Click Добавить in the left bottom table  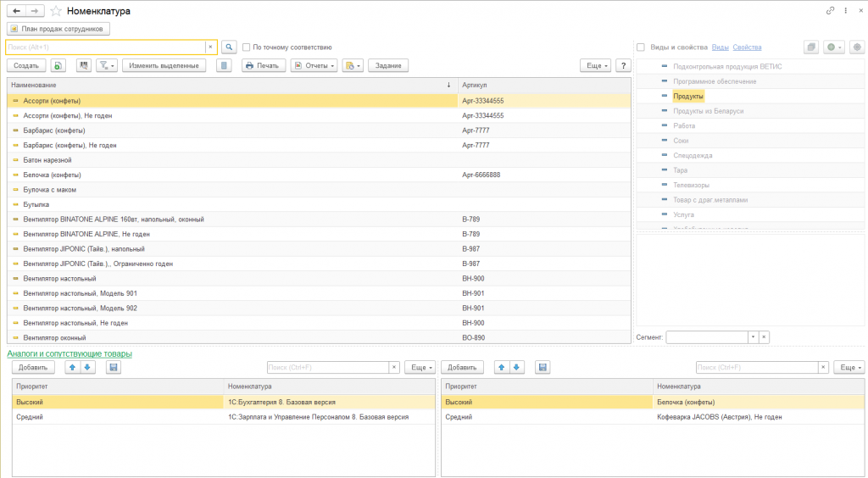pyautogui.click(x=33, y=367)
